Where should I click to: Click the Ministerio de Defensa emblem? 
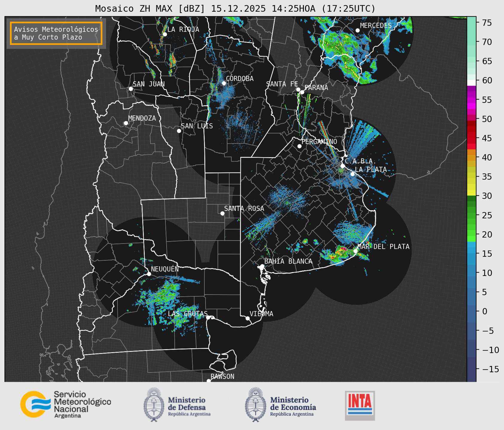point(154,405)
